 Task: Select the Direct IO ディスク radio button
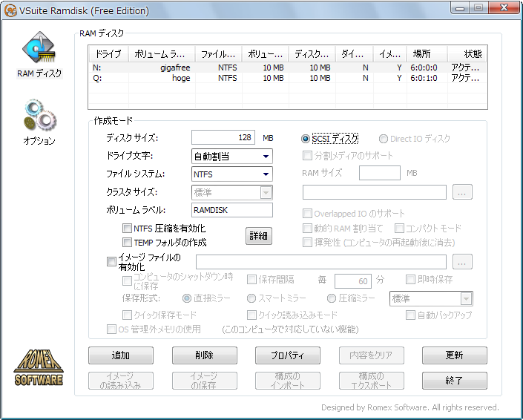point(384,139)
